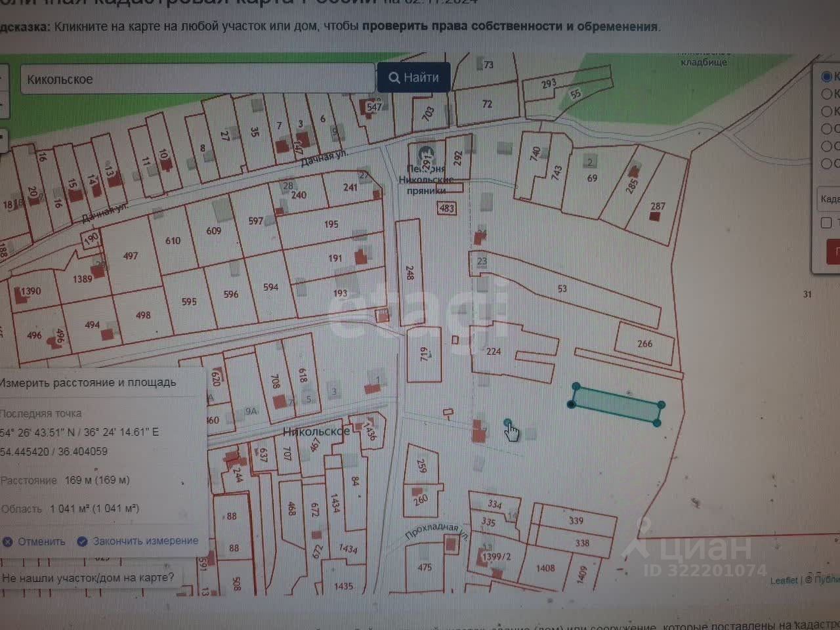Click the Никольское village label on the map
The width and height of the screenshot is (840, 630).
coord(316,431)
